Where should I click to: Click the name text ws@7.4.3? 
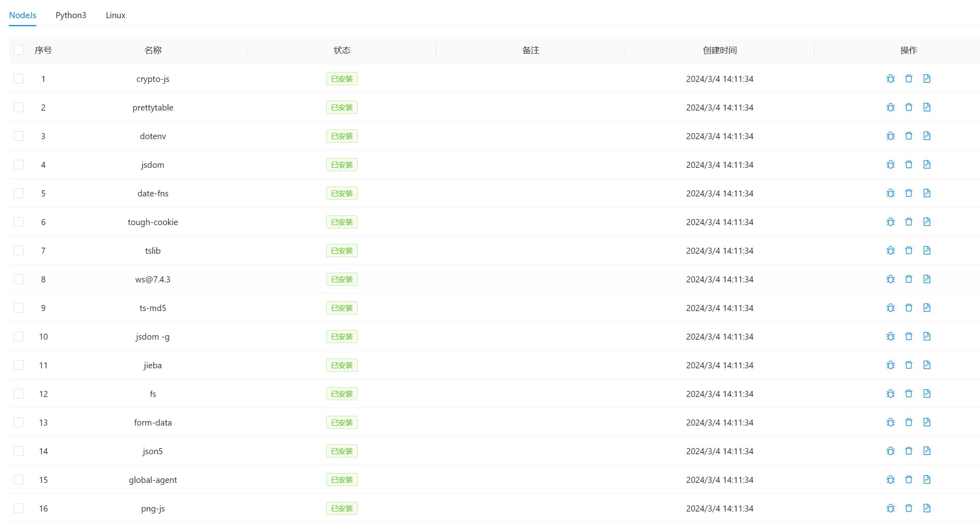153,279
